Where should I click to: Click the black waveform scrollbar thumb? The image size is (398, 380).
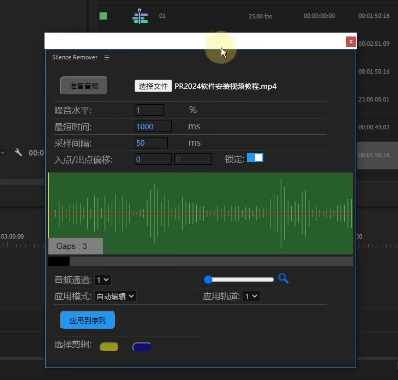click(59, 261)
